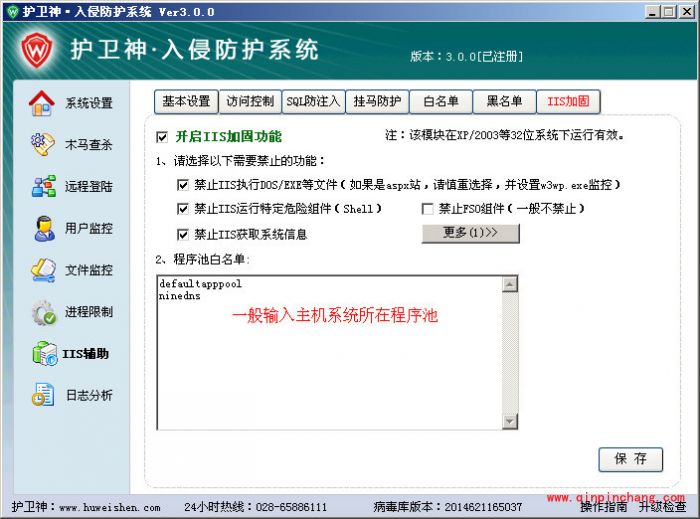Screen dimensions: 700x519
Task: Choose 文件监控 label in sidebar
Action: (88, 270)
